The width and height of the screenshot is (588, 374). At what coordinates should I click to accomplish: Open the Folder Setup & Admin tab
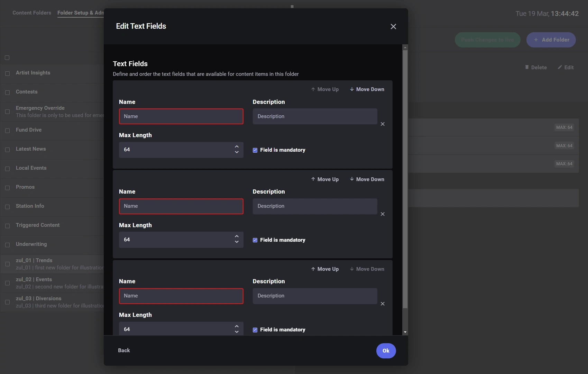click(x=81, y=13)
